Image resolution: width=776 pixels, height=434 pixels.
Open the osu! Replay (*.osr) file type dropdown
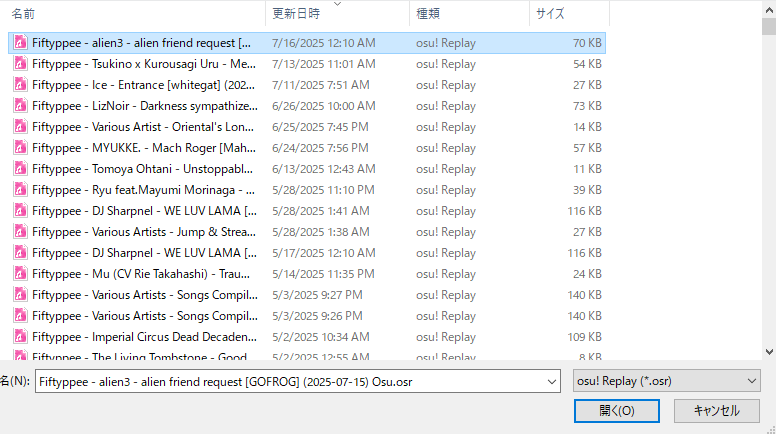[667, 381]
